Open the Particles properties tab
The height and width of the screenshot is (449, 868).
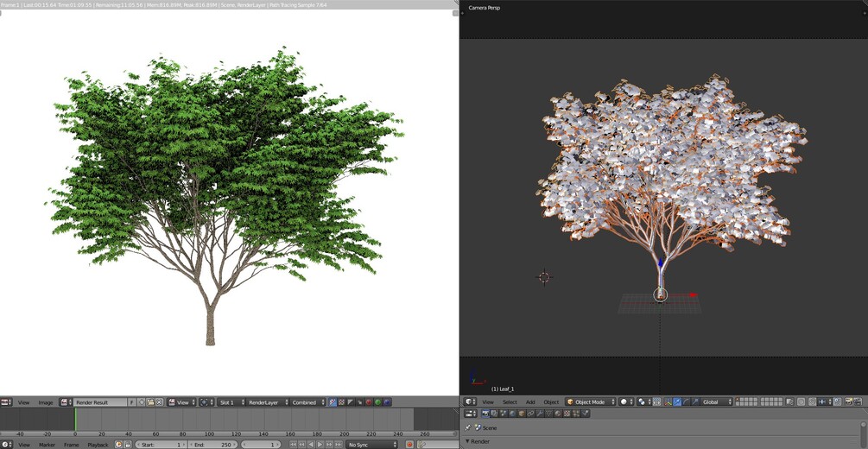pos(576,414)
